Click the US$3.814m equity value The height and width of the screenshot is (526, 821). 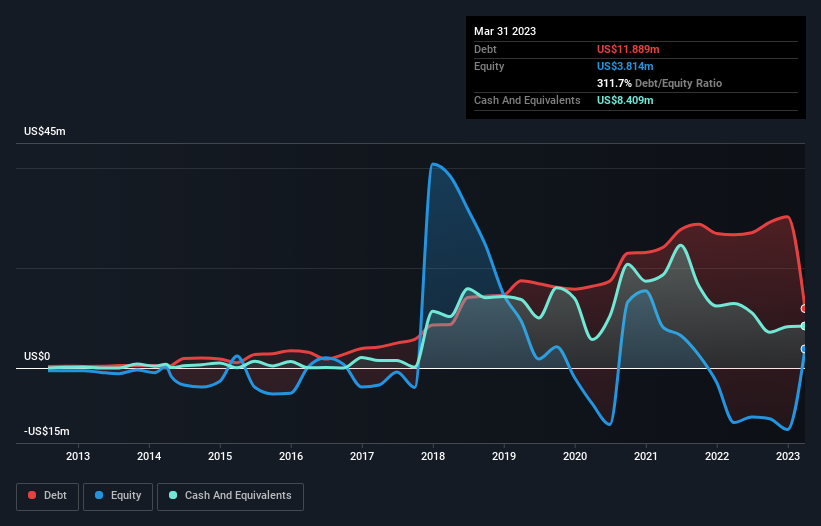625,66
